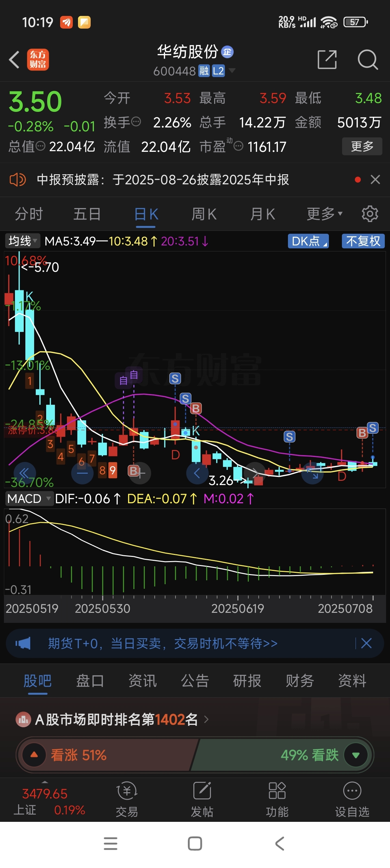This screenshot has height=868, width=390.
Task: Open the 均线 indicator dropdown
Action: (x=22, y=241)
